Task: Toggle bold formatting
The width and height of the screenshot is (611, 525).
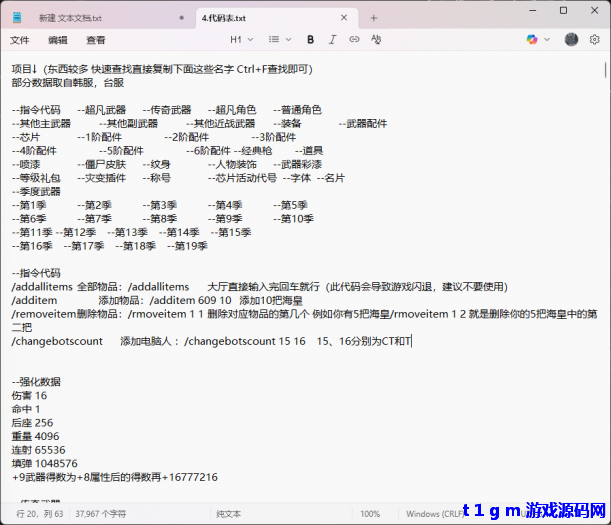Action: click(310, 40)
